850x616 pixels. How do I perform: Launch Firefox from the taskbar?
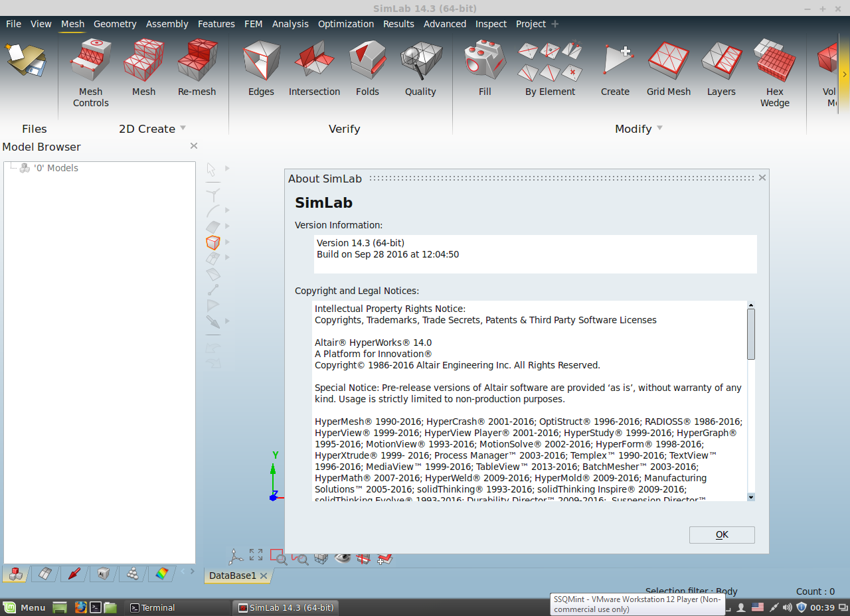click(x=80, y=607)
